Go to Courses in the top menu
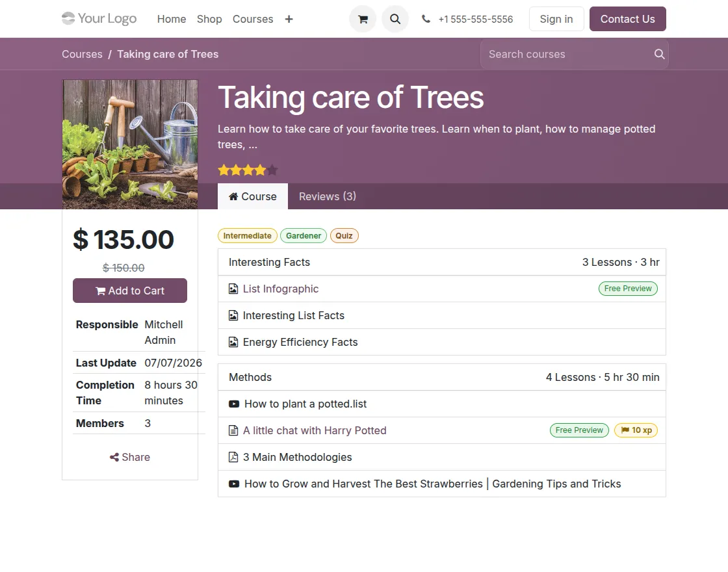Image resolution: width=728 pixels, height=572 pixels. coord(253,19)
